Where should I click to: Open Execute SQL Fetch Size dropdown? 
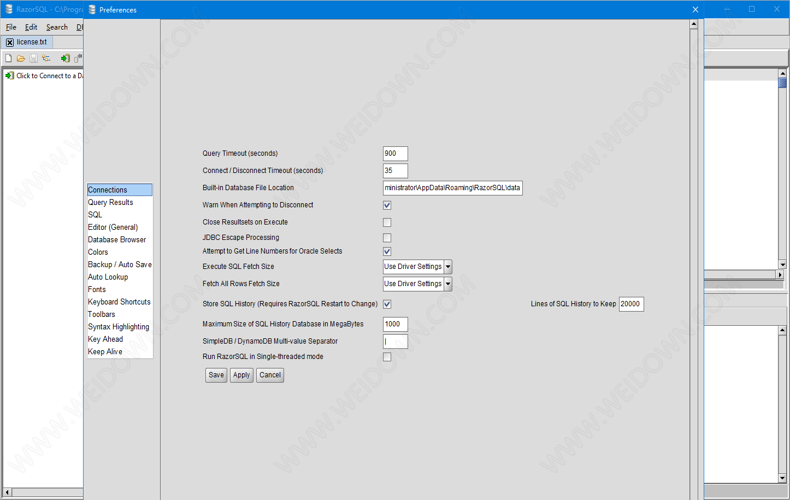click(447, 267)
